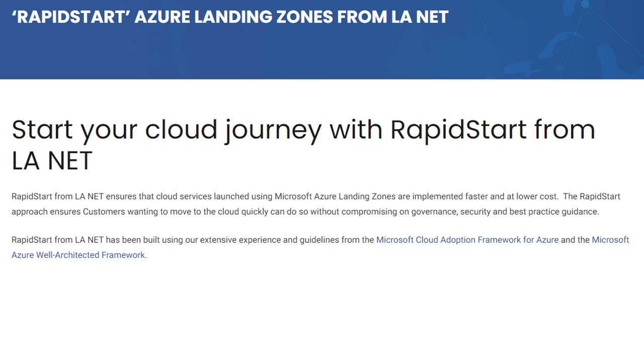Click the 'RAPIDSTART' AZURE LANDING ZONES banner title

229,17
